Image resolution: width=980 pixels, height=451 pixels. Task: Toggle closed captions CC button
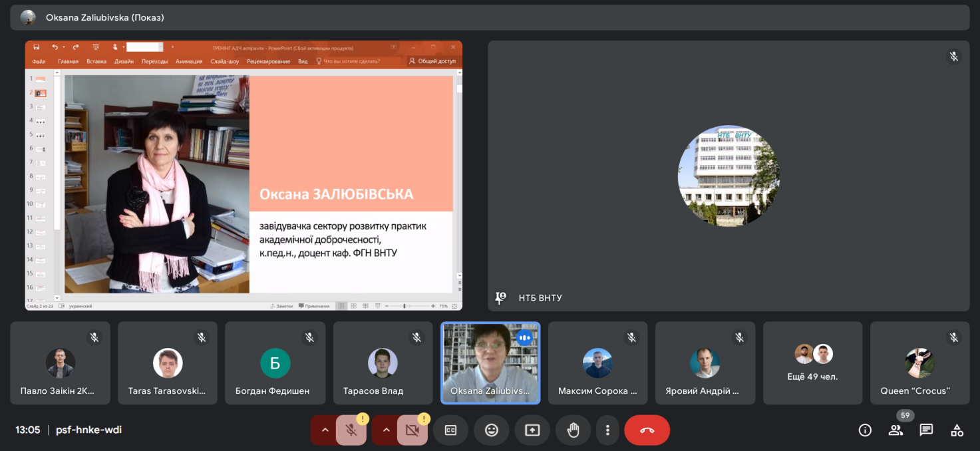450,430
